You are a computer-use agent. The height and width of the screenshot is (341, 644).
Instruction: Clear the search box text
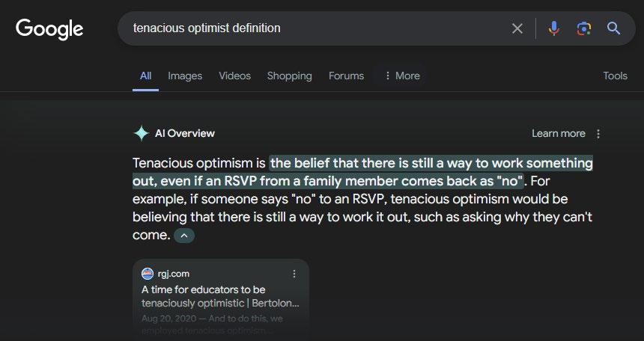pyautogui.click(x=517, y=28)
